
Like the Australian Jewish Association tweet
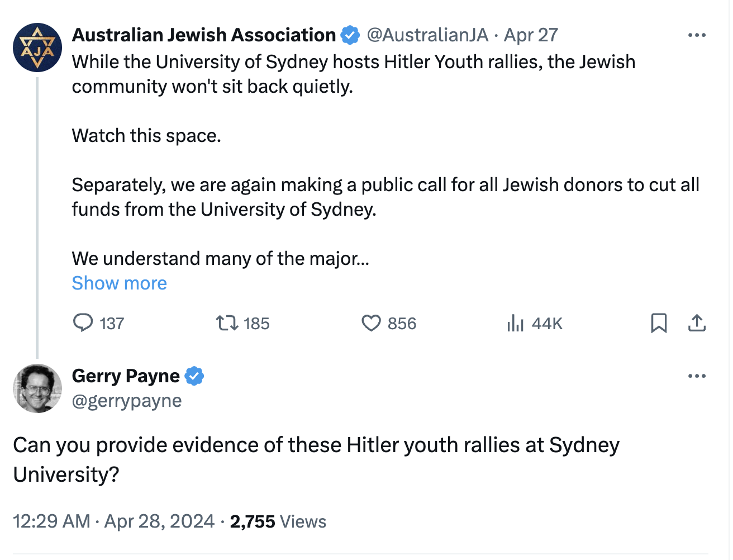(371, 323)
